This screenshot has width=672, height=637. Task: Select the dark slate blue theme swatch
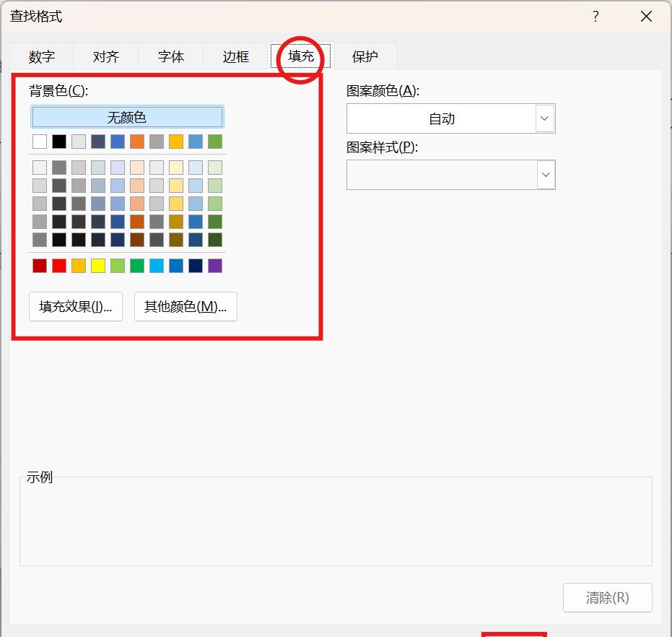(98, 142)
